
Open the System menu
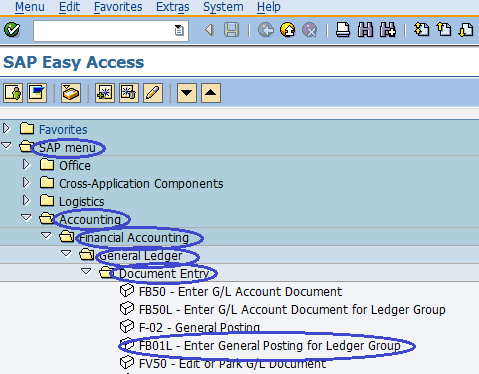point(223,7)
